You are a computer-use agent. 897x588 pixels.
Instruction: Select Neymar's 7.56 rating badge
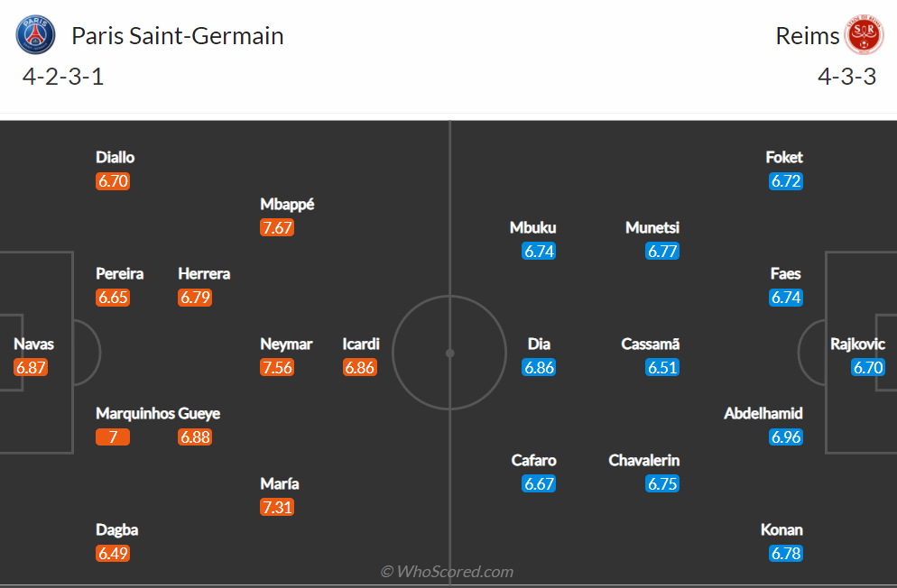pos(277,367)
